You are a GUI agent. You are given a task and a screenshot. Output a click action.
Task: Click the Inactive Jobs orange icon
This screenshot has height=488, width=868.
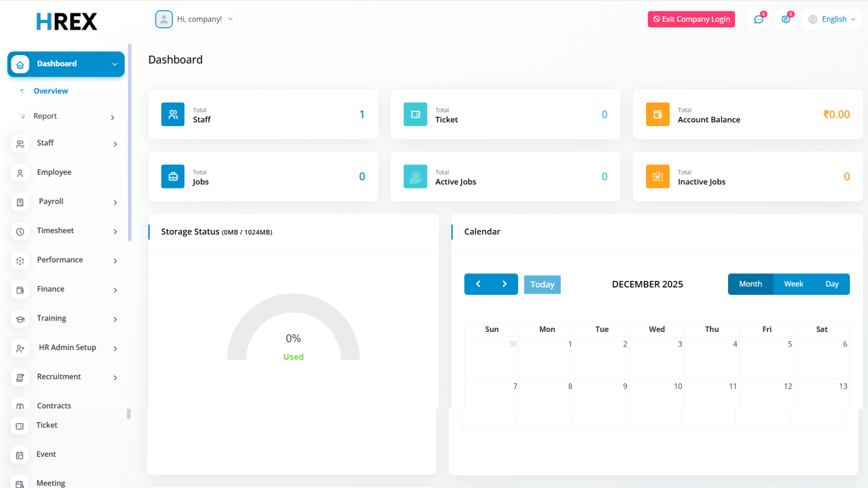[x=657, y=176]
